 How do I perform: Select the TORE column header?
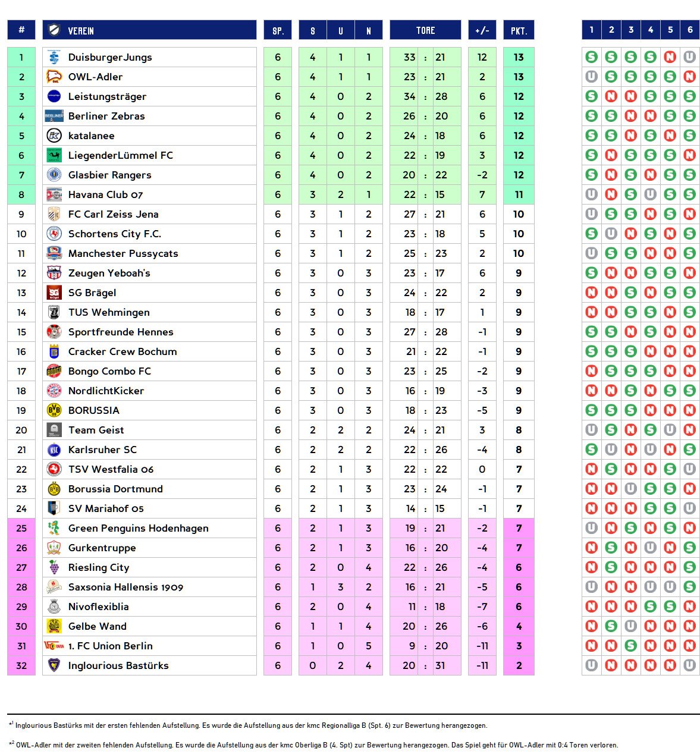(425, 30)
